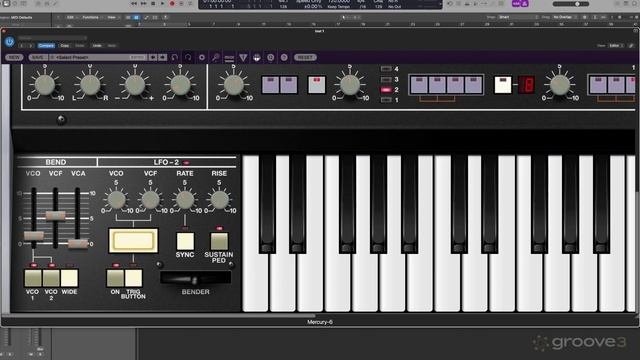Toggle the SUSTAIN PED button
640x360 pixels.
[219, 241]
